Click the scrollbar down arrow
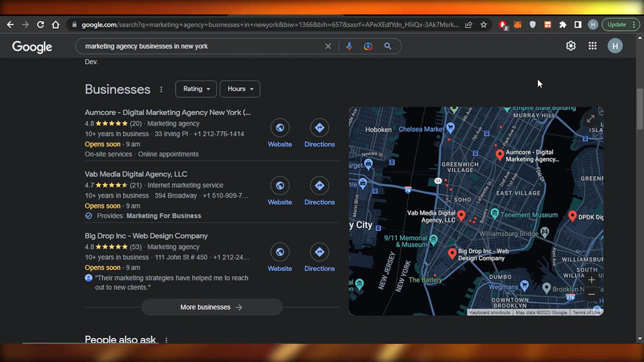Image resolution: width=644 pixels, height=362 pixels. (640, 339)
